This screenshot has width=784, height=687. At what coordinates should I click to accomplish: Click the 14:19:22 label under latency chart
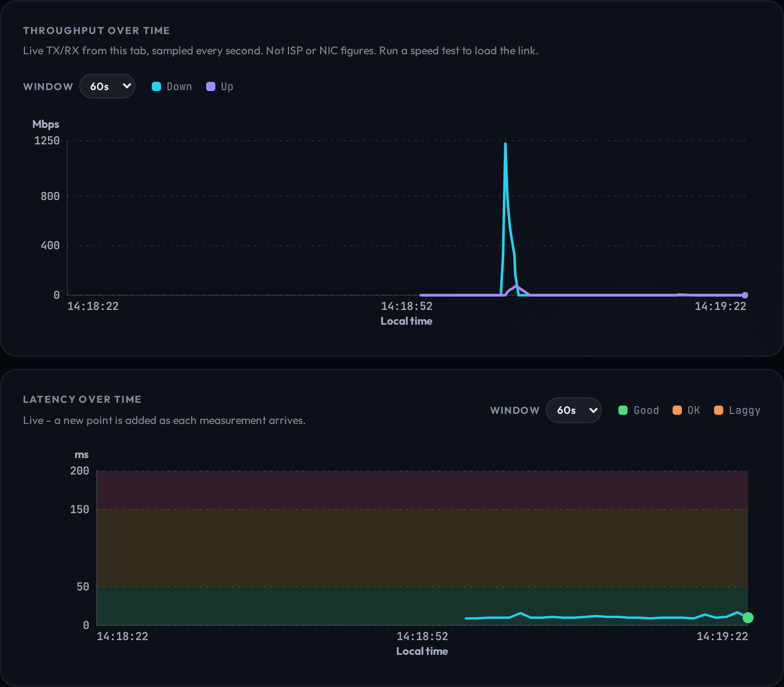coord(722,636)
